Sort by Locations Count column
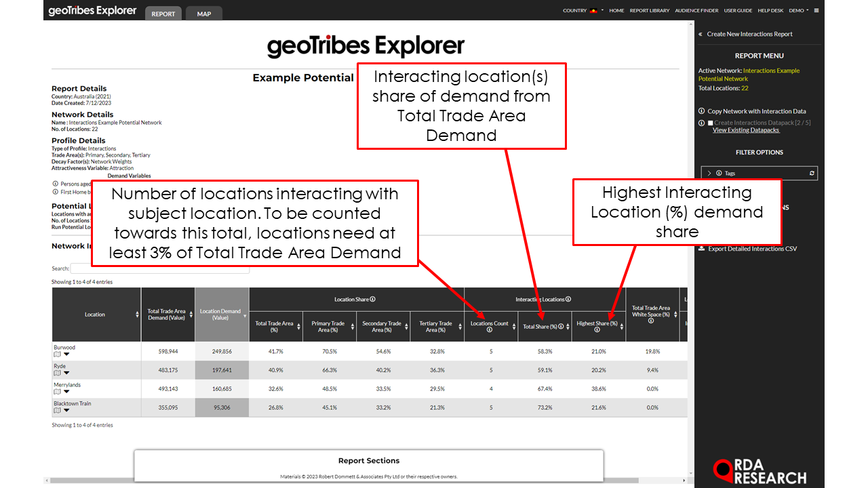The height and width of the screenshot is (488, 868). pos(491,326)
